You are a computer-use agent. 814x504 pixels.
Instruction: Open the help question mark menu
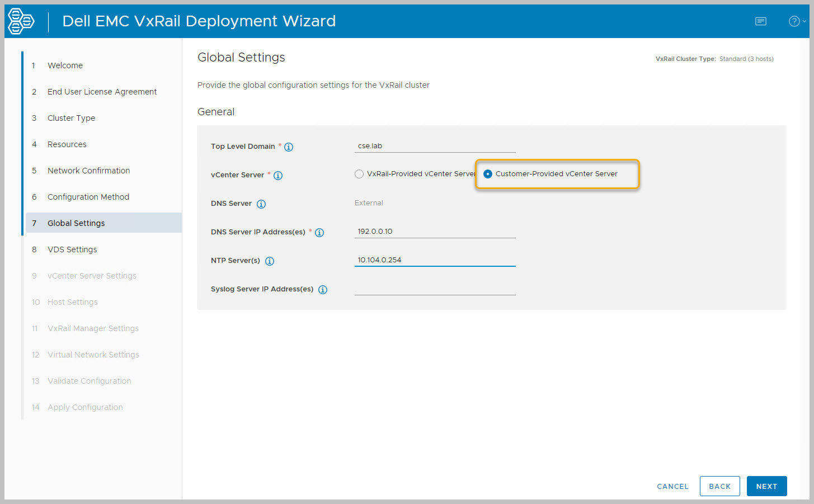tap(796, 21)
